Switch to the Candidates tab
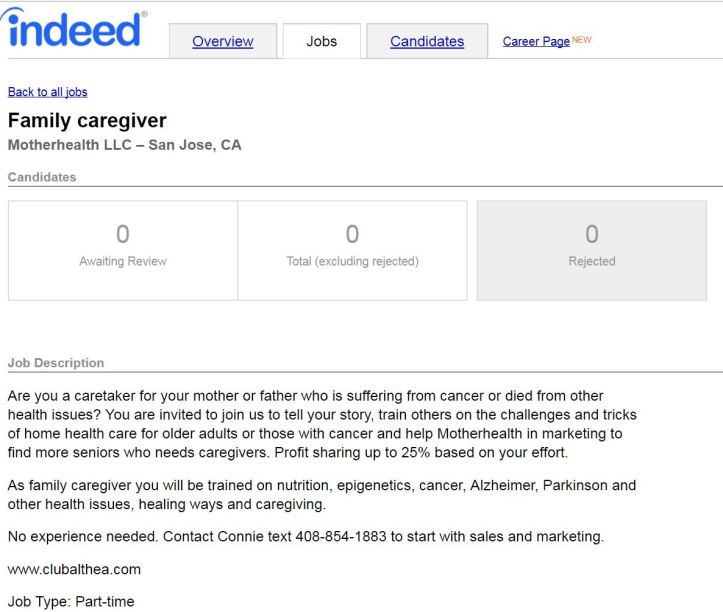The height and width of the screenshot is (612, 723). (427, 41)
